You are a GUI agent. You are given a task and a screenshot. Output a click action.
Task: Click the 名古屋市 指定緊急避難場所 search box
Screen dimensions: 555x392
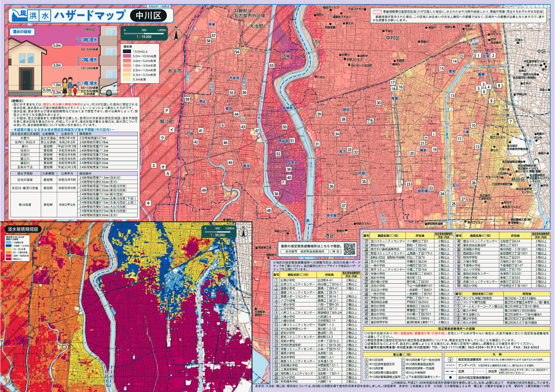(305, 251)
